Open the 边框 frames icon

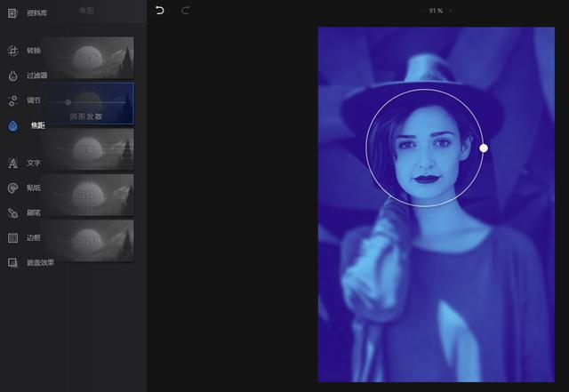click(x=12, y=238)
